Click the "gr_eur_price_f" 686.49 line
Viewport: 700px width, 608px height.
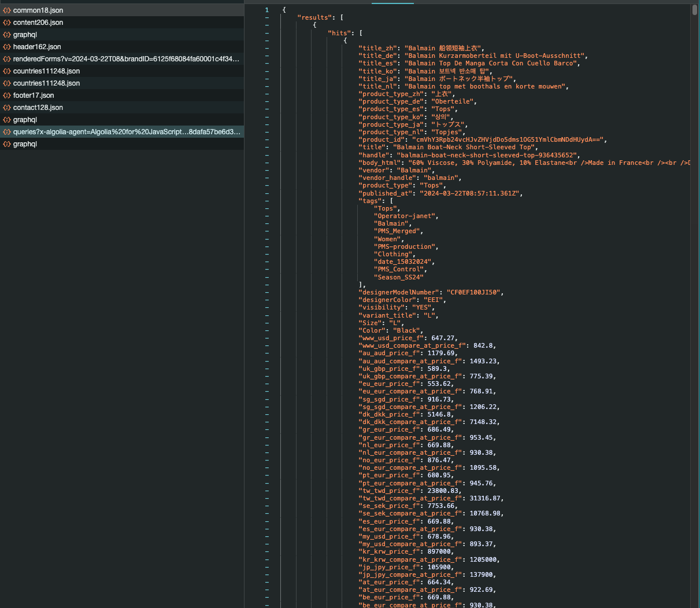pyautogui.click(x=406, y=429)
